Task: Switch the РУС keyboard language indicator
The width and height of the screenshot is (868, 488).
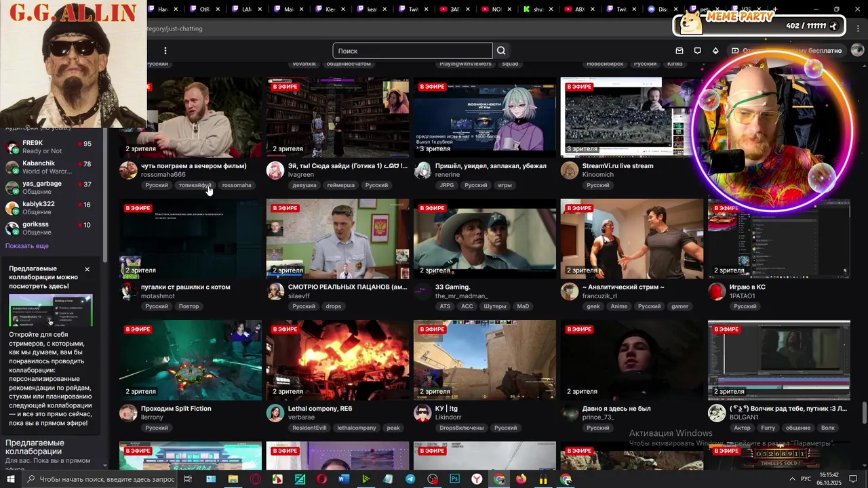Action: (806, 479)
